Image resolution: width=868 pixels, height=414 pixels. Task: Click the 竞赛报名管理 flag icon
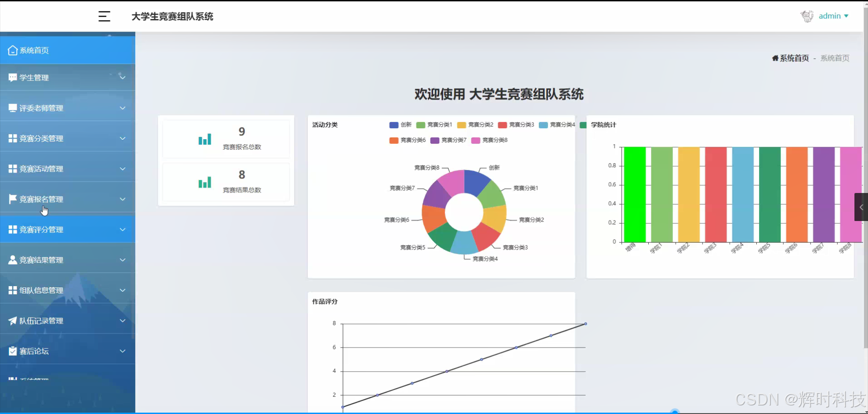point(13,199)
